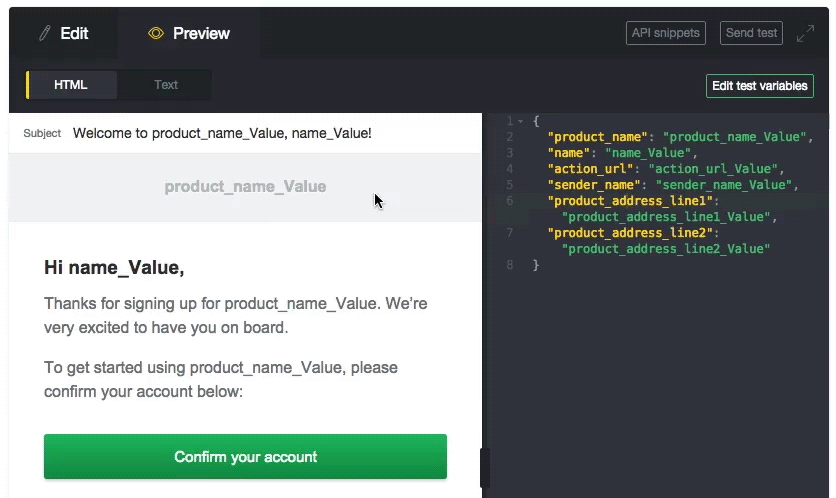Viewport: 836px width, 498px height.
Task: Select the HTML view toggle
Action: tap(71, 85)
